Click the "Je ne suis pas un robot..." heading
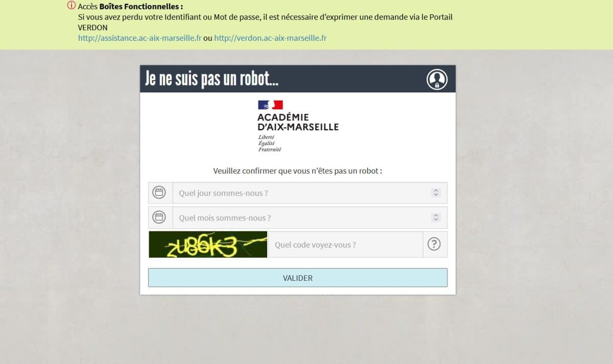This screenshot has height=364, width=613. [211, 79]
